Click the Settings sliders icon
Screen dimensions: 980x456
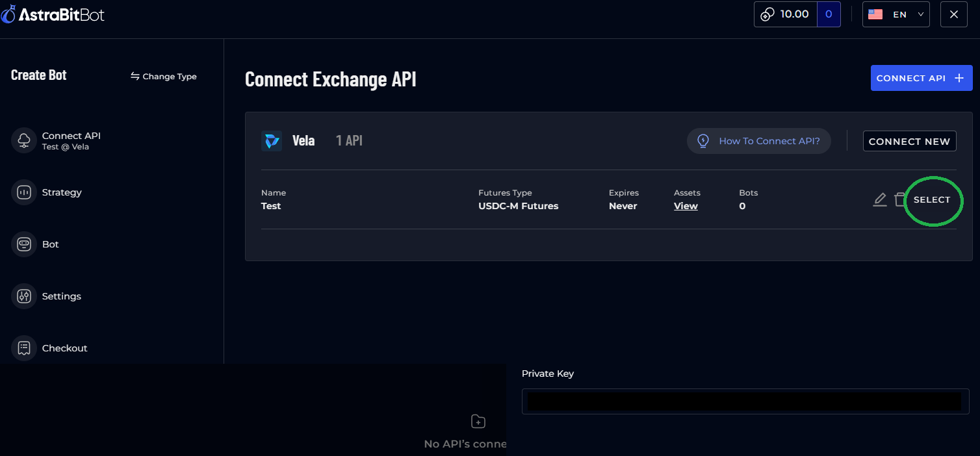24,296
